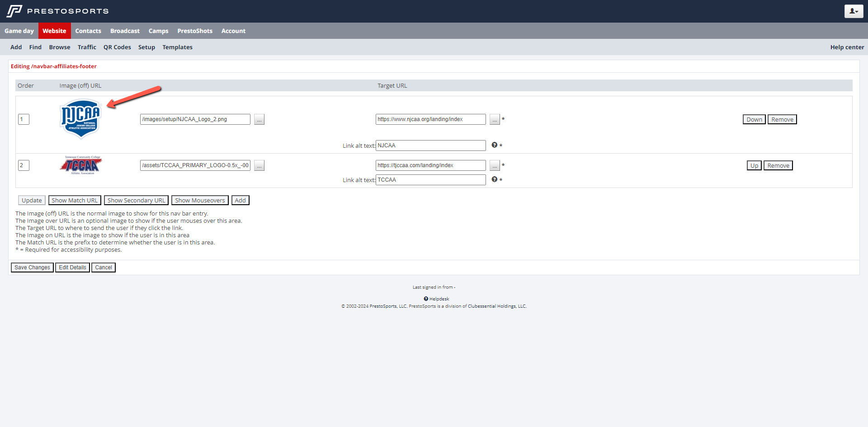Click the 'Target URL' column header
The image size is (868, 427).
pos(392,85)
